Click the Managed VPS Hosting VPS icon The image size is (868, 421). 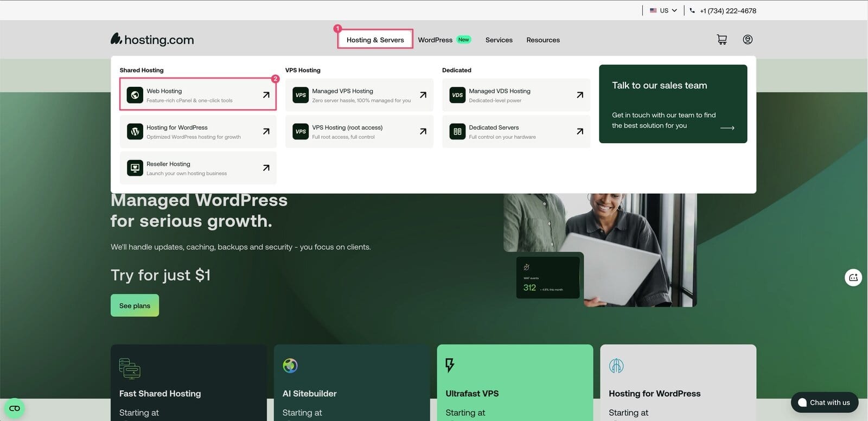click(301, 95)
